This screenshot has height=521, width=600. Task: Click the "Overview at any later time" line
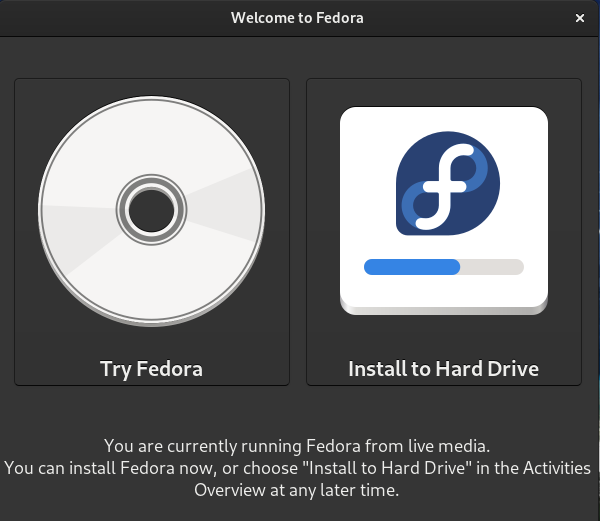point(297,490)
